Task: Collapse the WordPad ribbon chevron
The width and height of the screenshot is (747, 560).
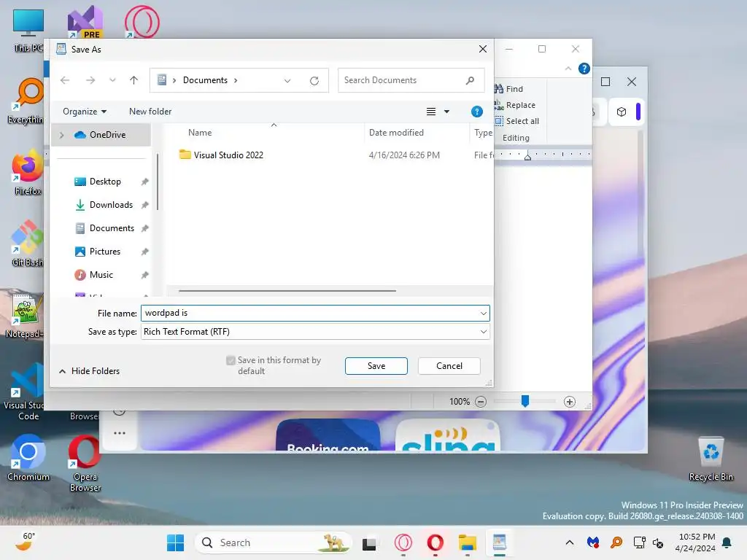Action: click(x=568, y=69)
